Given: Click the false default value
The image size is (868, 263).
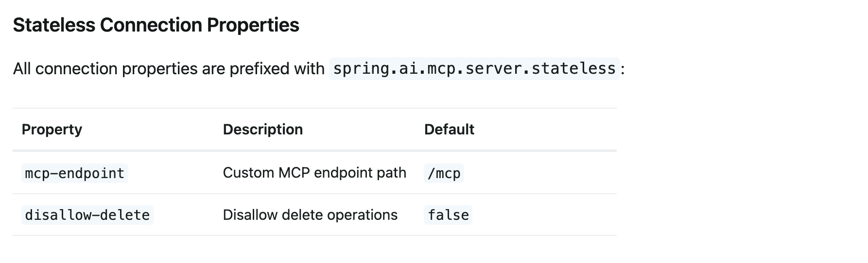Looking at the screenshot, I should coord(448,215).
